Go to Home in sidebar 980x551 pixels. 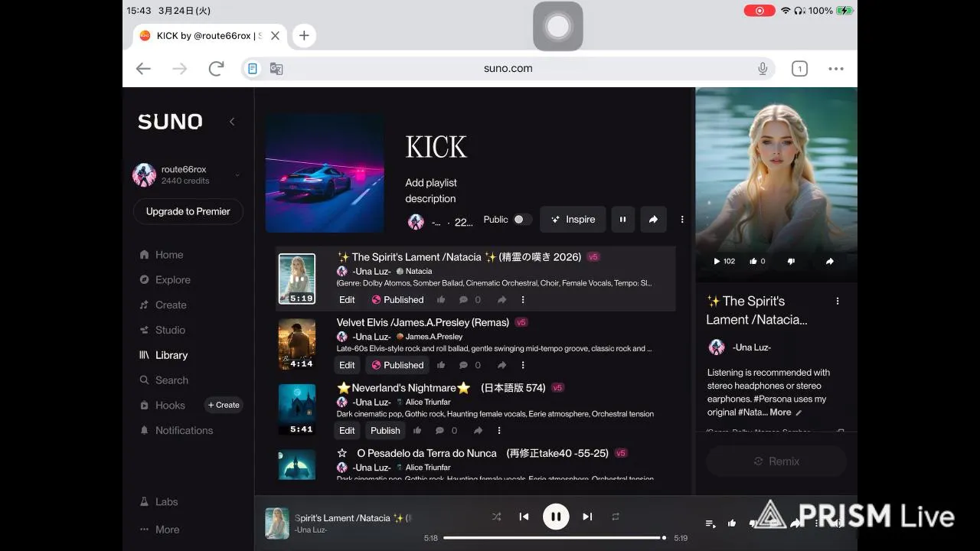162,255
